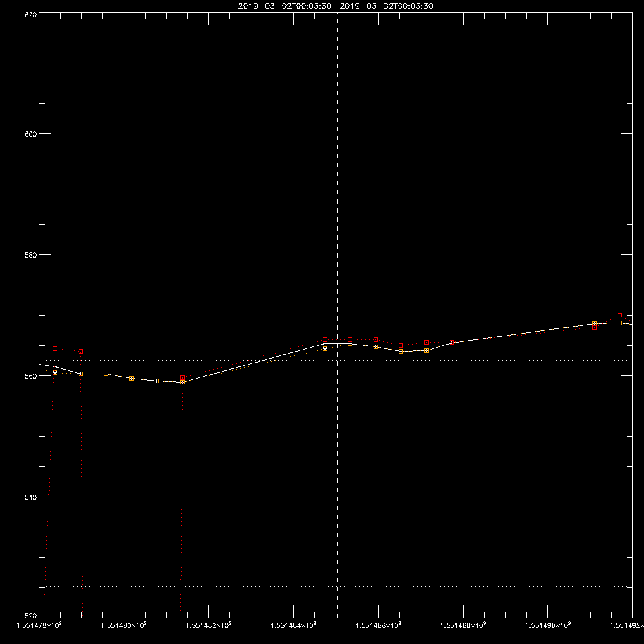This screenshot has width=644, height=644.
Task: Click the 520 y-axis label
Action: (x=32, y=616)
